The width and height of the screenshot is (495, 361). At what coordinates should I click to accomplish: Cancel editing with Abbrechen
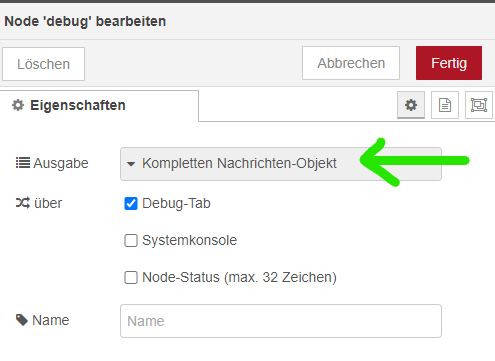[351, 63]
